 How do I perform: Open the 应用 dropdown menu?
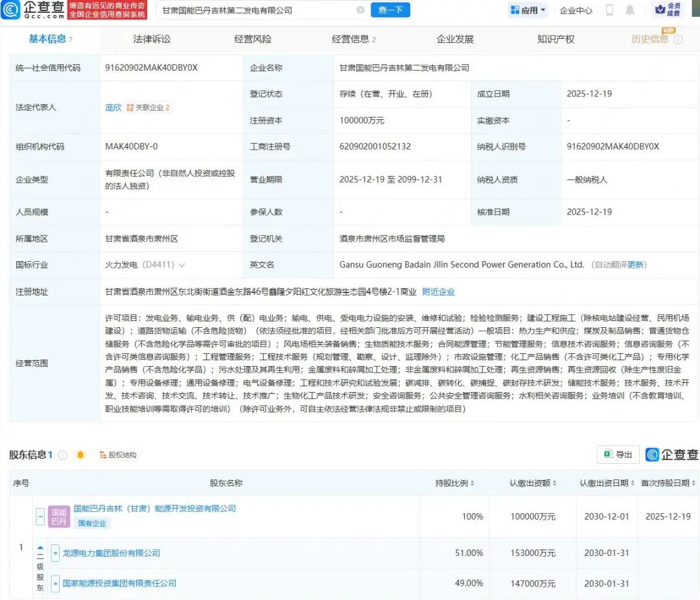click(x=528, y=10)
